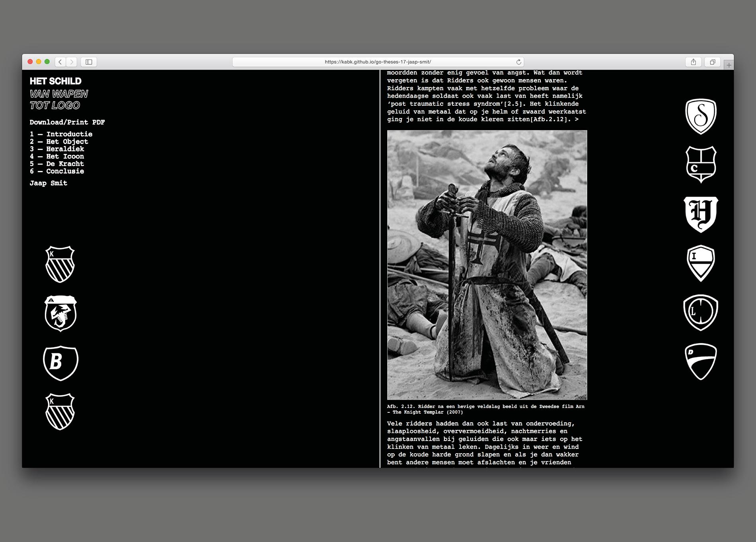The height and width of the screenshot is (542, 756).
Task: Click the [Afb.2.12] reference in text
Action: coord(549,119)
